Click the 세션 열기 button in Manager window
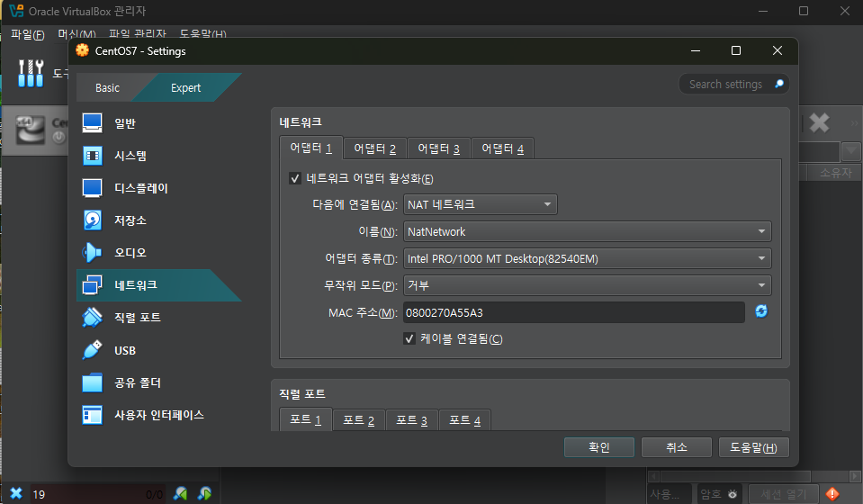The width and height of the screenshot is (863, 504). click(x=783, y=494)
